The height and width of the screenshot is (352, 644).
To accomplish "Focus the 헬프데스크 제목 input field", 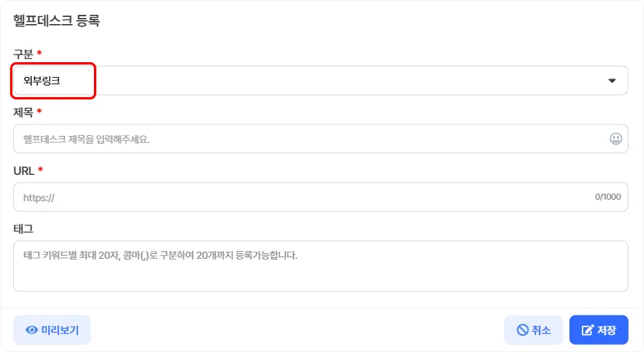I will click(320, 139).
